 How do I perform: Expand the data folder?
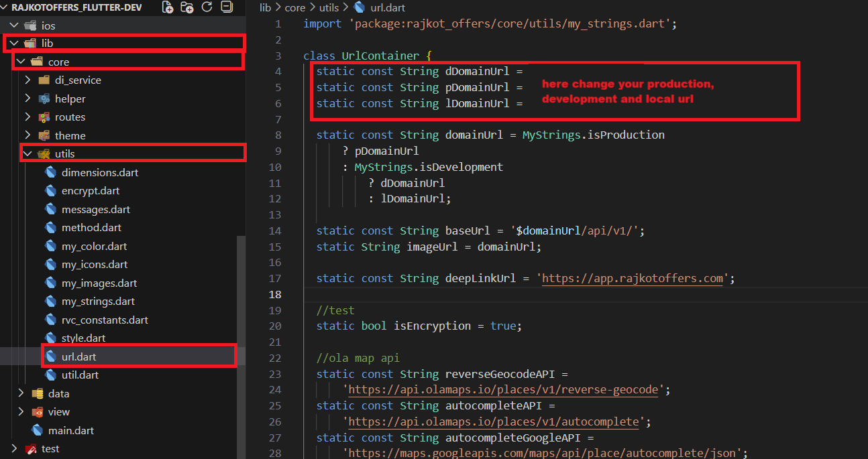click(x=21, y=393)
